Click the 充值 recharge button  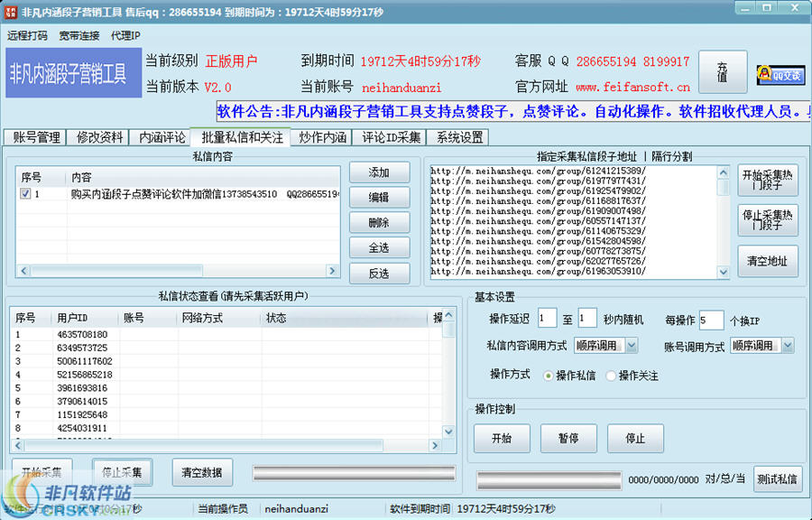point(723,72)
